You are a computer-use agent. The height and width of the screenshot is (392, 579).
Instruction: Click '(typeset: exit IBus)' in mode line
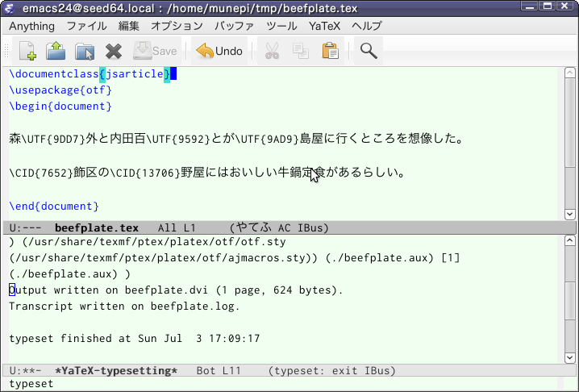coord(331,370)
